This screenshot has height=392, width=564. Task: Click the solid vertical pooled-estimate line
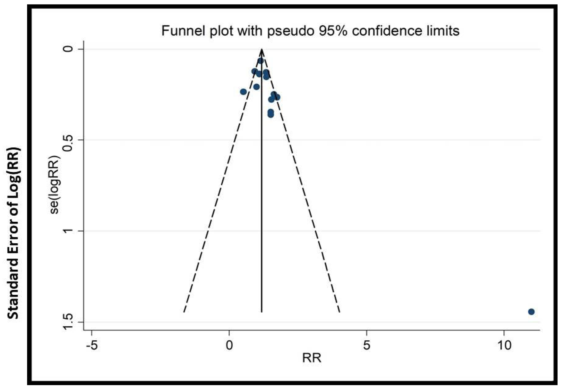click(262, 196)
